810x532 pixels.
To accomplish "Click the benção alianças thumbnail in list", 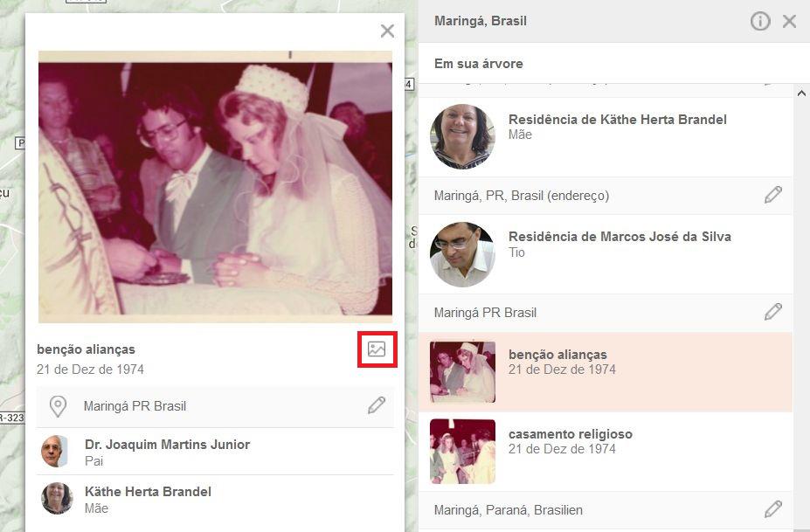I will (462, 372).
